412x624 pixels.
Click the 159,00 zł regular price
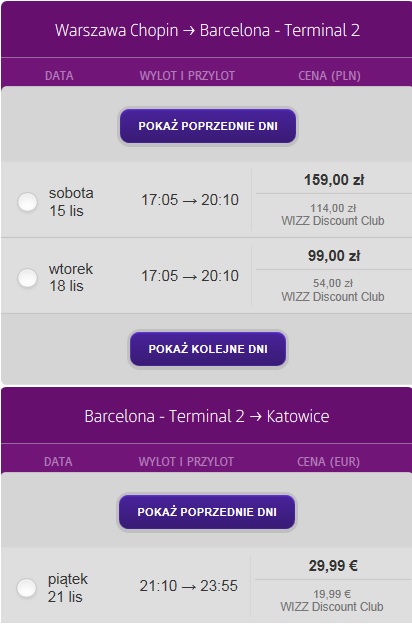coord(334,180)
